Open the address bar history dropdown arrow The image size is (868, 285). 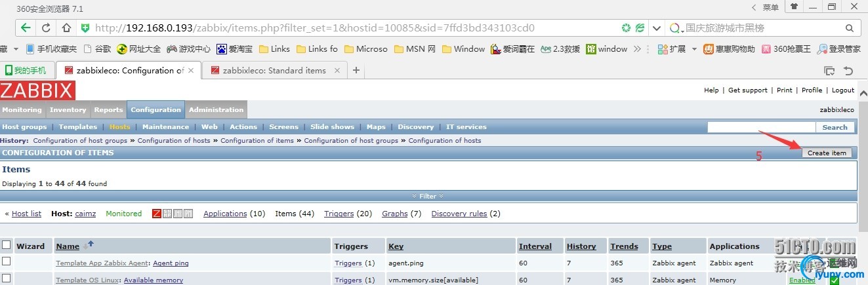[657, 28]
